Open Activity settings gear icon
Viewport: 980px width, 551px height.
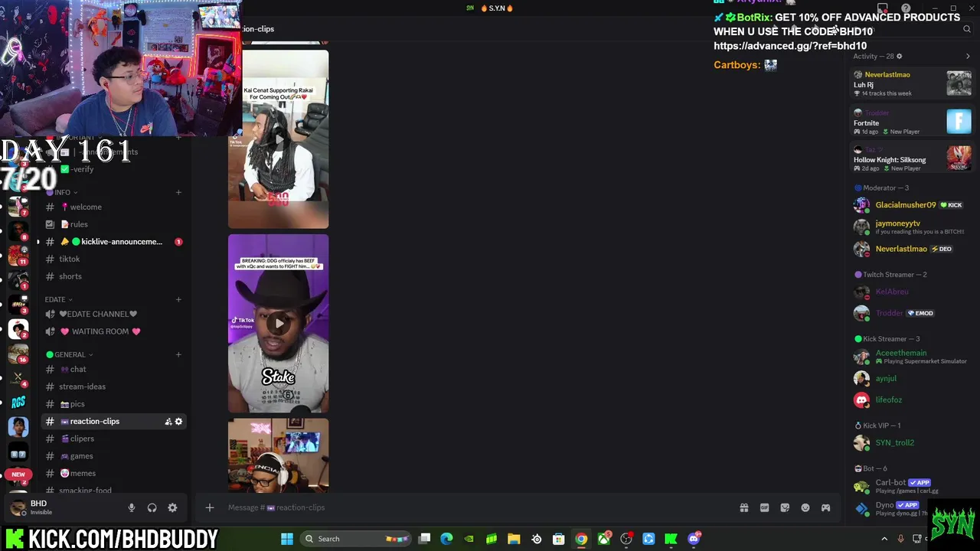click(x=899, y=56)
